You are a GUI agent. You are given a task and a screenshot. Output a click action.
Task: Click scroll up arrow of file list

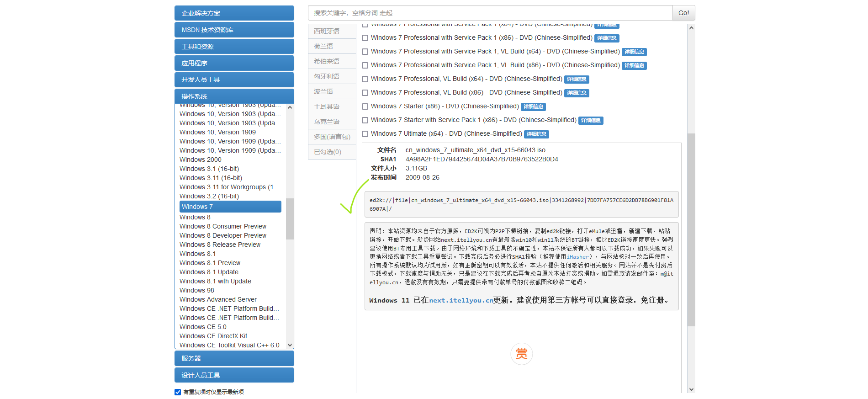691,28
